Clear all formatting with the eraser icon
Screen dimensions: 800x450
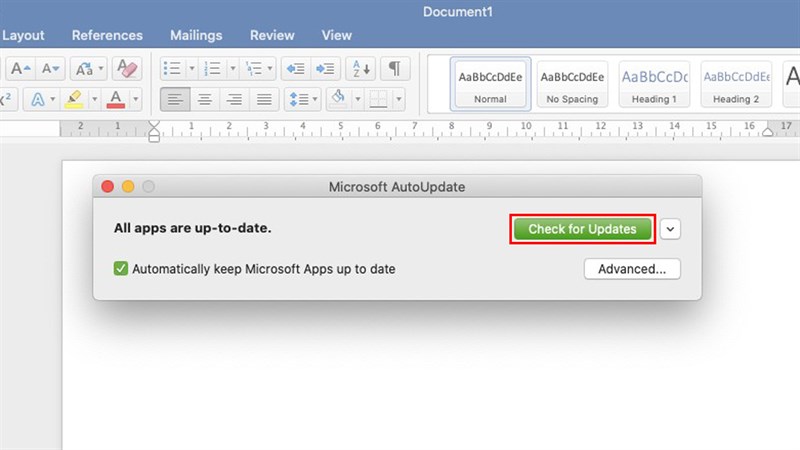click(x=127, y=68)
